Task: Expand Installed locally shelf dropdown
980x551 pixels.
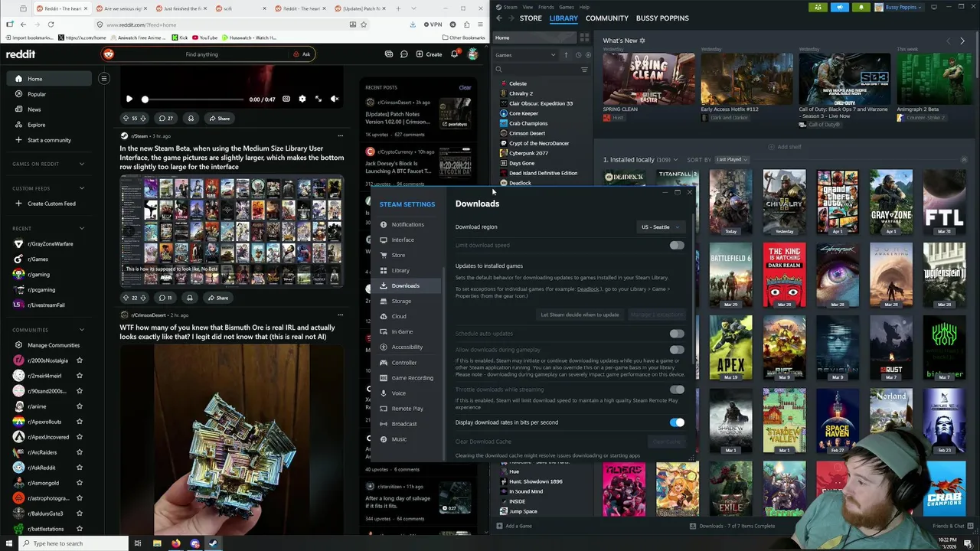Action: point(676,160)
